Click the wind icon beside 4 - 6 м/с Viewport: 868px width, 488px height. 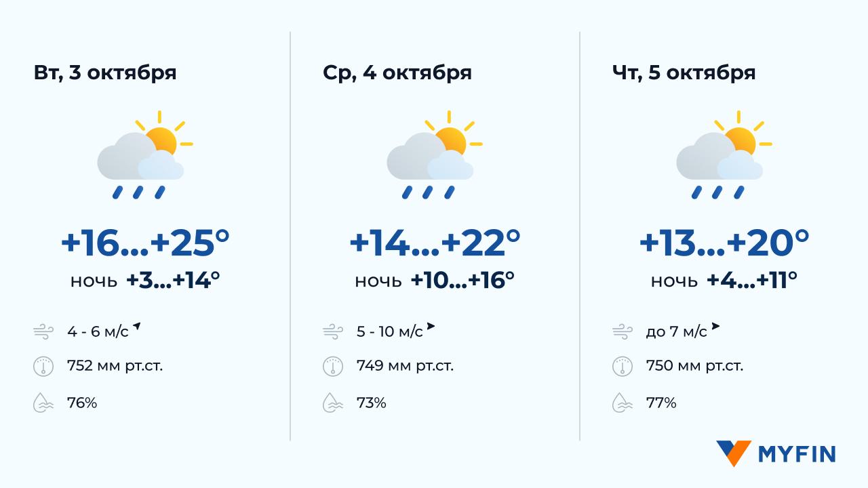click(x=43, y=332)
